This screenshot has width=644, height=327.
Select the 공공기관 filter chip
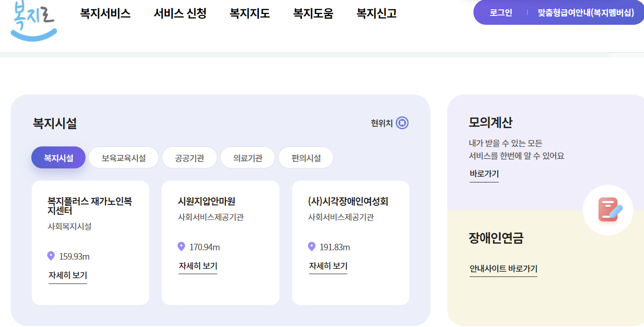(x=189, y=158)
